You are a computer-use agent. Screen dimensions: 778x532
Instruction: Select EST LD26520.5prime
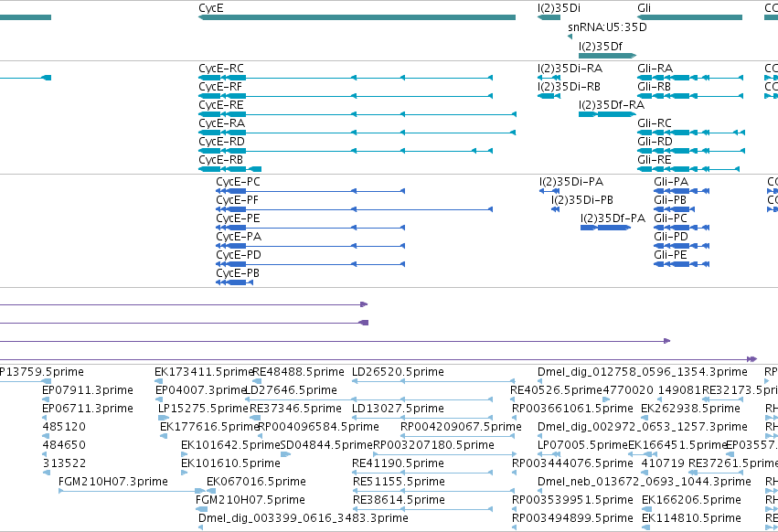point(398,372)
